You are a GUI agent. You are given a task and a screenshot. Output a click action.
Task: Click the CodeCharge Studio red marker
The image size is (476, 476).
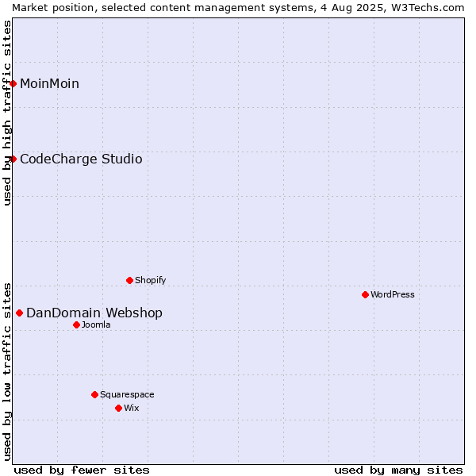(x=13, y=159)
